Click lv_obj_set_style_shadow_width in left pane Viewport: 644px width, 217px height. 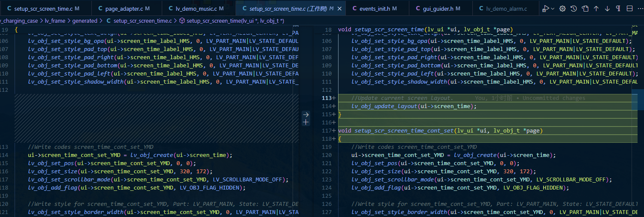(76, 82)
